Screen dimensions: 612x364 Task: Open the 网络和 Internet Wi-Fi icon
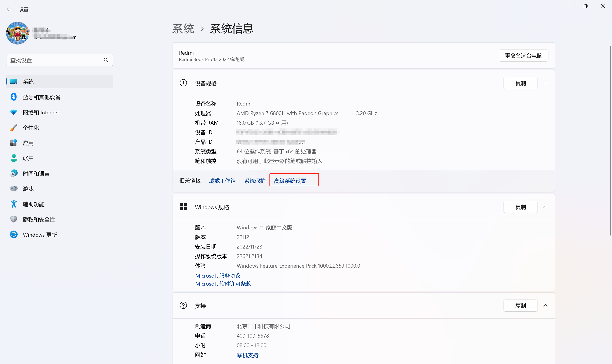pyautogui.click(x=14, y=112)
